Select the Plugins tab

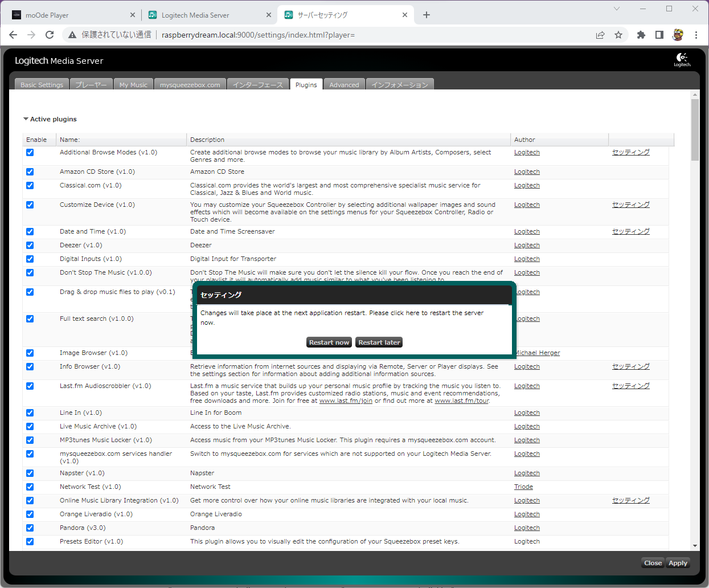point(306,85)
